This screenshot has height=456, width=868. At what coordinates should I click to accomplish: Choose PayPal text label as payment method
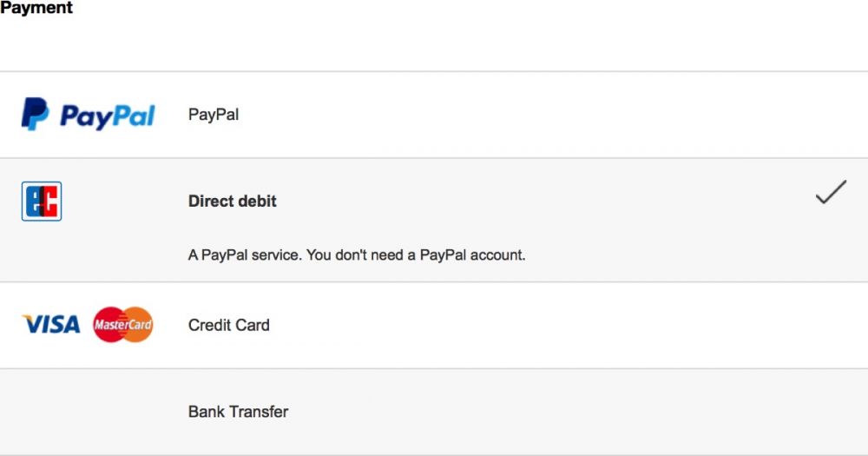[214, 115]
